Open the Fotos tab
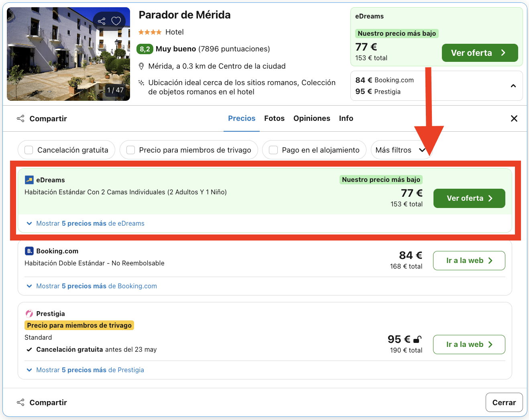The width and height of the screenshot is (529, 420). 275,118
